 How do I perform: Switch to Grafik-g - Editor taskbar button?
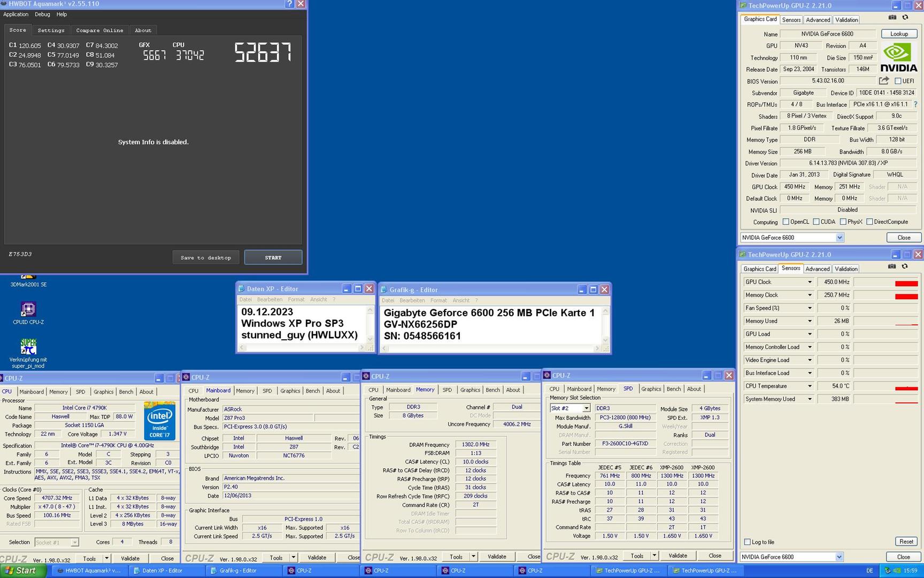[x=243, y=571]
